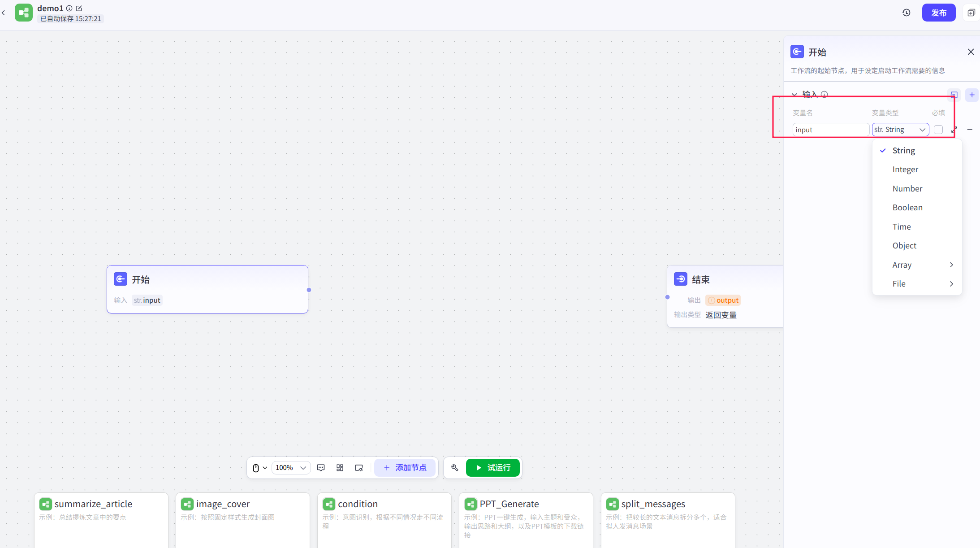The height and width of the screenshot is (548, 980).
Task: Open mouse interaction mode dropdown
Action: pyautogui.click(x=259, y=468)
